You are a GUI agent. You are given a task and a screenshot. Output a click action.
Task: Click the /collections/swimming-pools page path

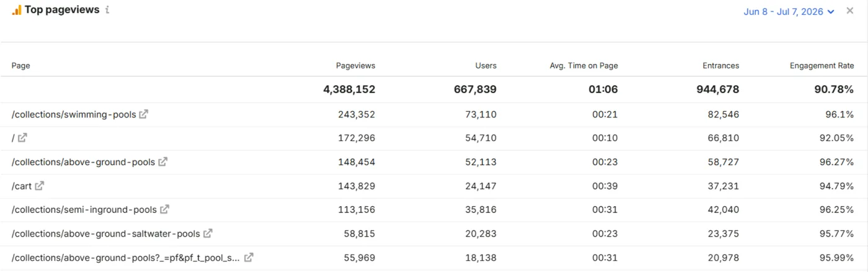click(74, 115)
